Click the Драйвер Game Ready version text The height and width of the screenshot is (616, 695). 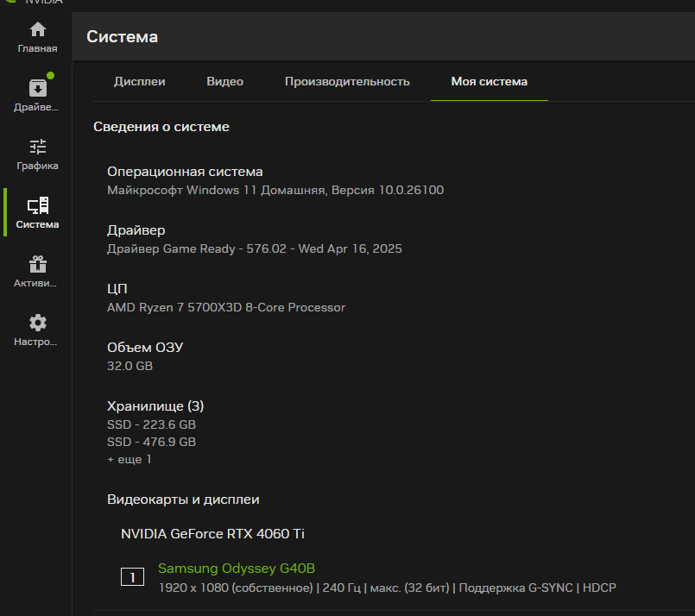255,248
